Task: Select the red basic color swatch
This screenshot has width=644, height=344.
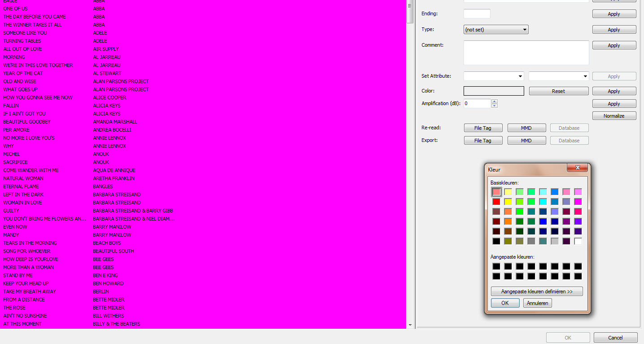Action: (496, 202)
